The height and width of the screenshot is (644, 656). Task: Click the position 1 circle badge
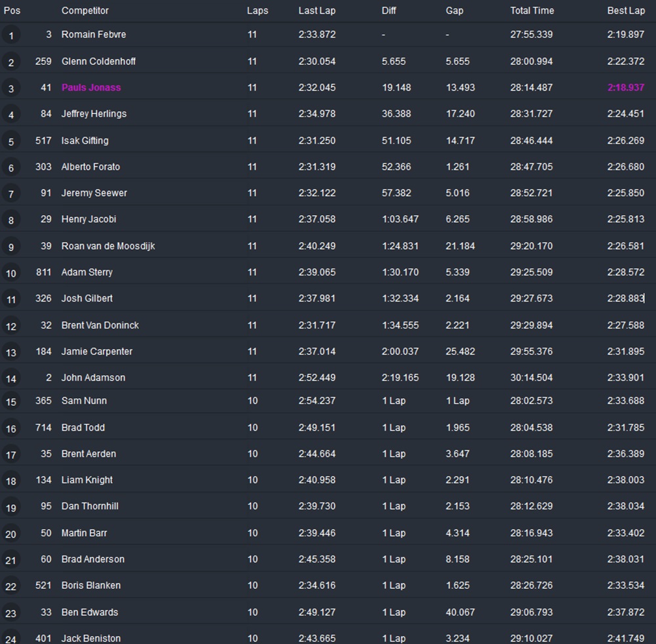click(10, 35)
